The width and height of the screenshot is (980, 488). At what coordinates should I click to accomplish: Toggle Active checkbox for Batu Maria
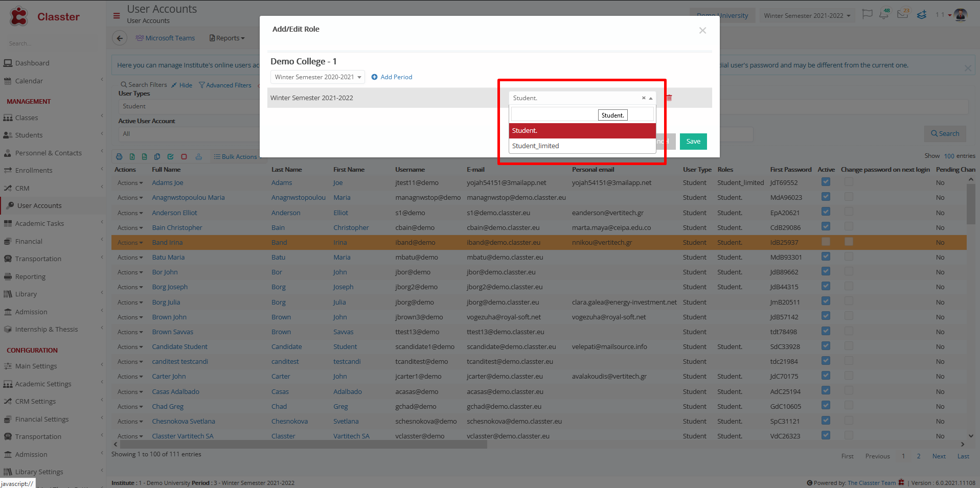pyautogui.click(x=826, y=257)
